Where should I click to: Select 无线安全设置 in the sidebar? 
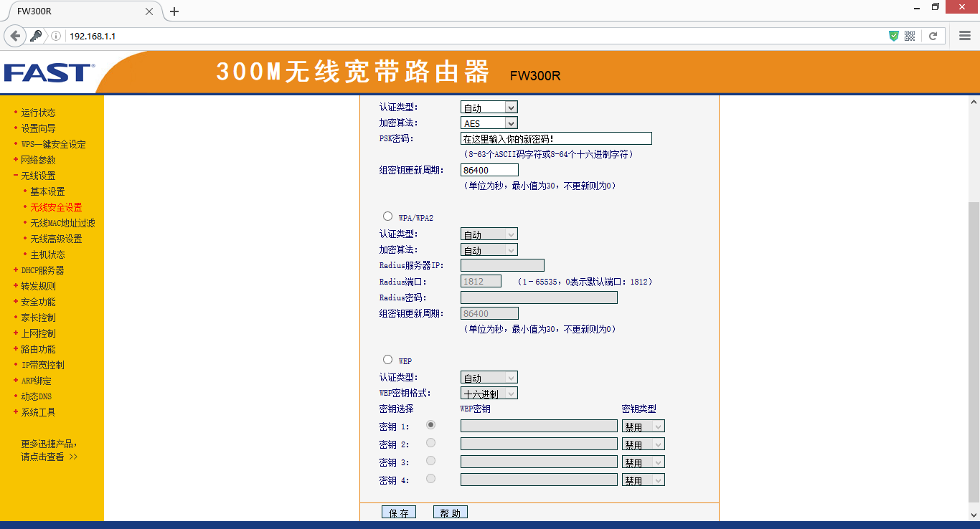point(56,207)
